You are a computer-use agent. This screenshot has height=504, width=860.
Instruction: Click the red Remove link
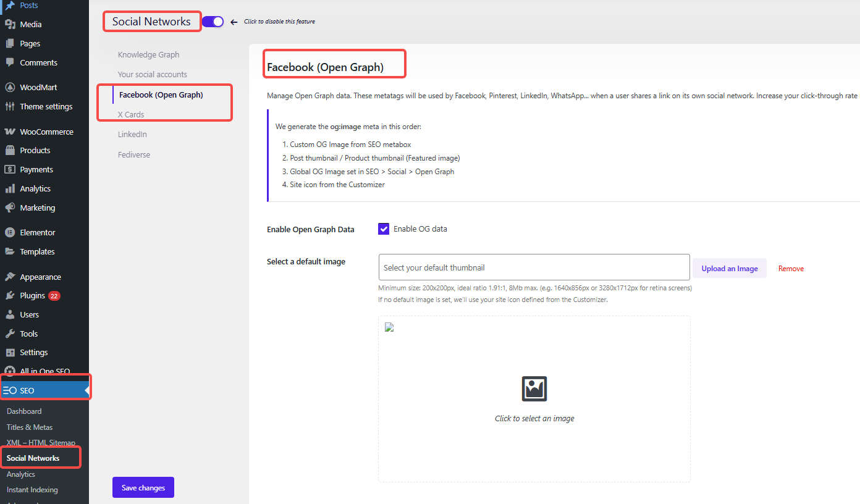tap(791, 269)
